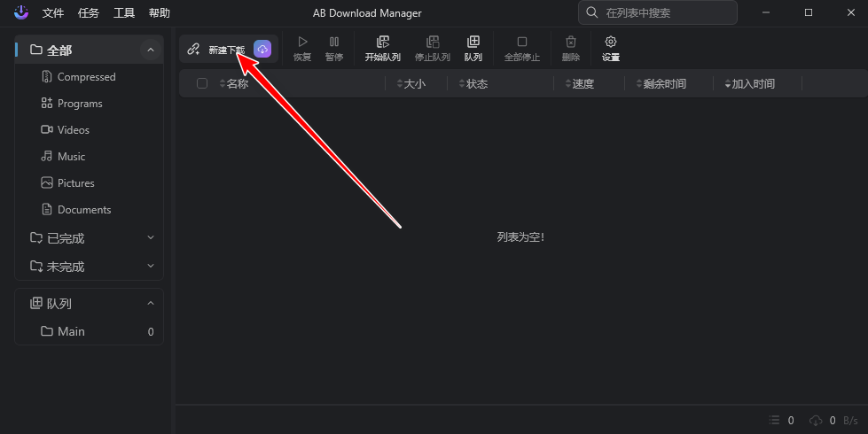Select the Documents category
This screenshot has width=868, height=434.
pos(90,210)
